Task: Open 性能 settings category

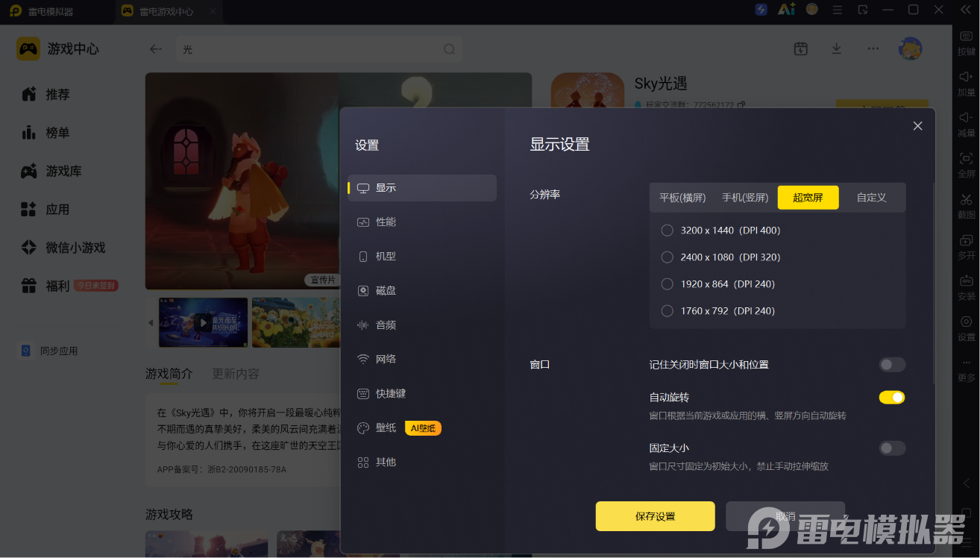Action: pyautogui.click(x=422, y=222)
